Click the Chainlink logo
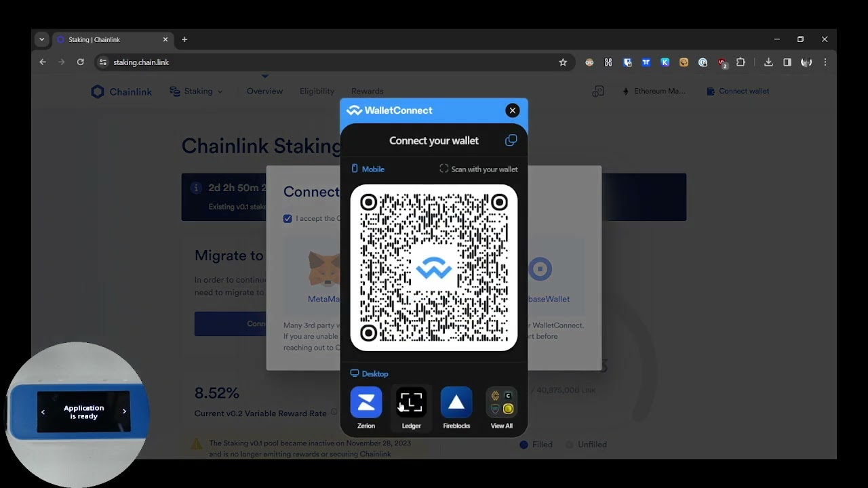This screenshot has height=488, width=868. click(x=121, y=91)
